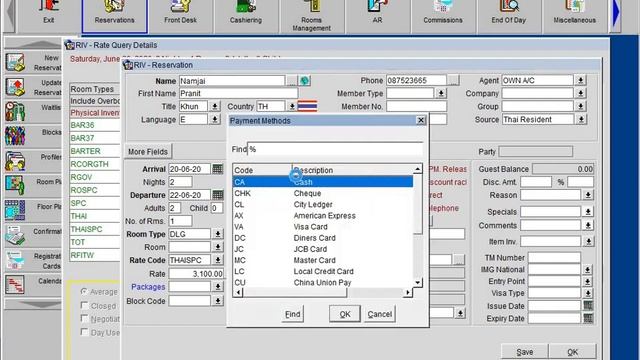Click the More Fields button
Screen dimensions: 640x360
pos(148,151)
